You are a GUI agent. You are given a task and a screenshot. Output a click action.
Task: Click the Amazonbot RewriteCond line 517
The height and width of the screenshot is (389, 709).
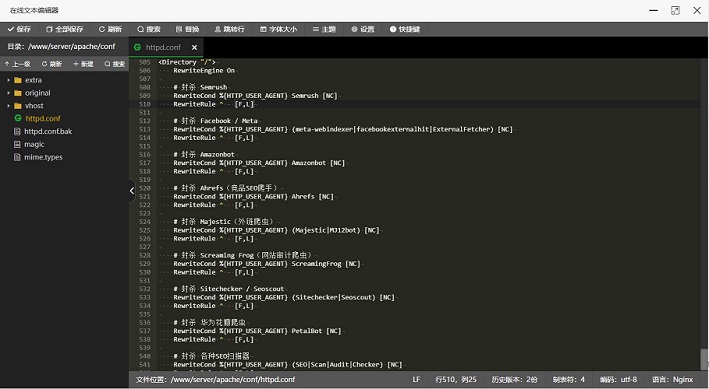(259, 163)
